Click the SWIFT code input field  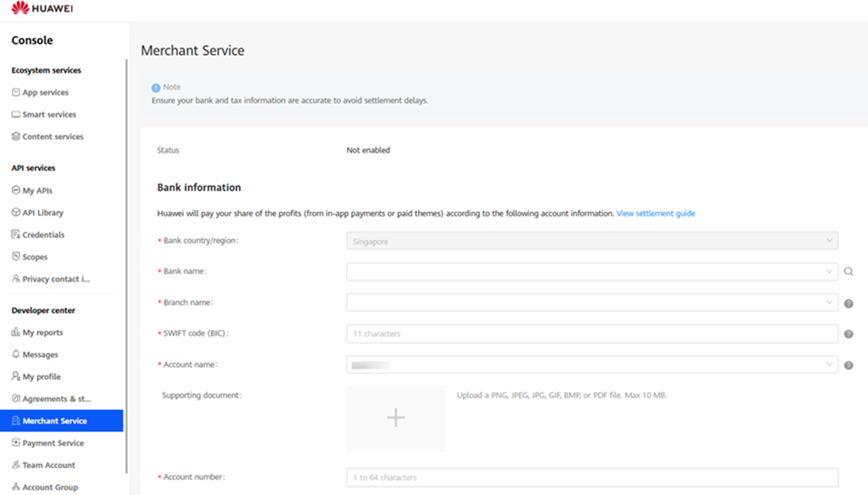point(592,334)
